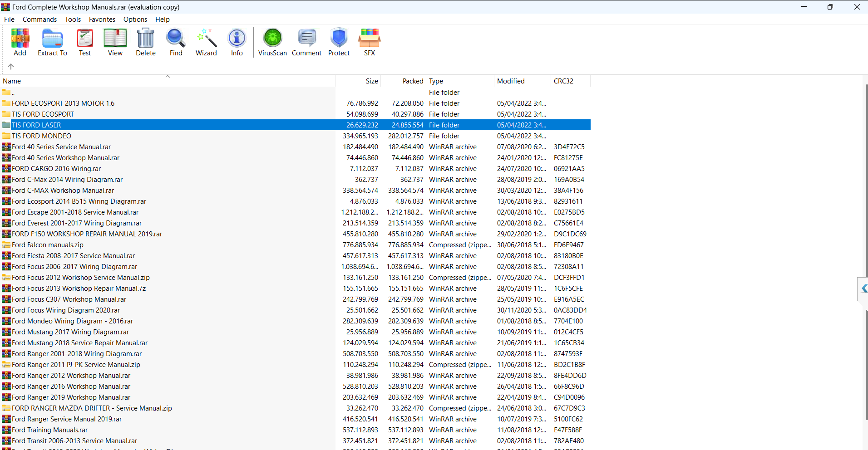The image size is (868, 450).
Task: Run the Test archive tool
Action: click(85, 42)
